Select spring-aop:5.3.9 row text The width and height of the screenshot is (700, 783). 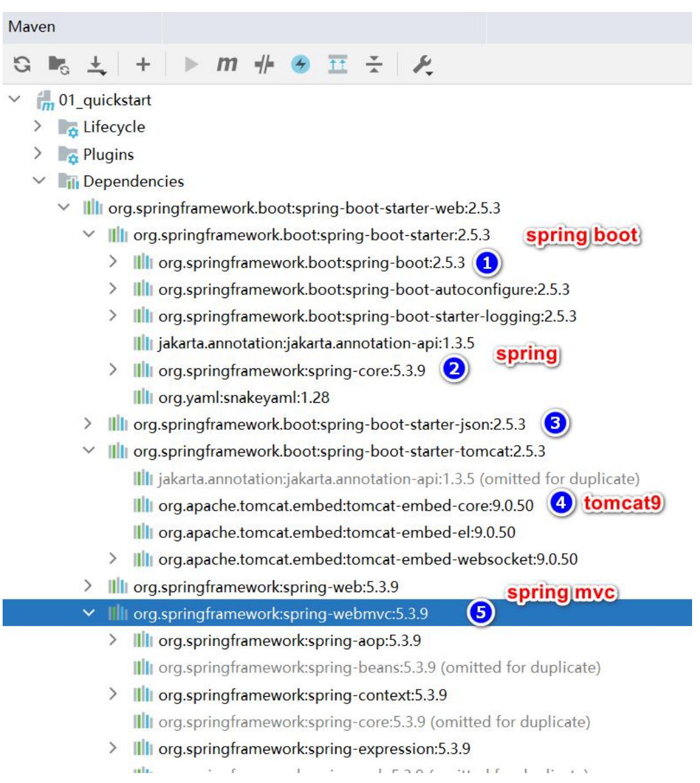(289, 641)
